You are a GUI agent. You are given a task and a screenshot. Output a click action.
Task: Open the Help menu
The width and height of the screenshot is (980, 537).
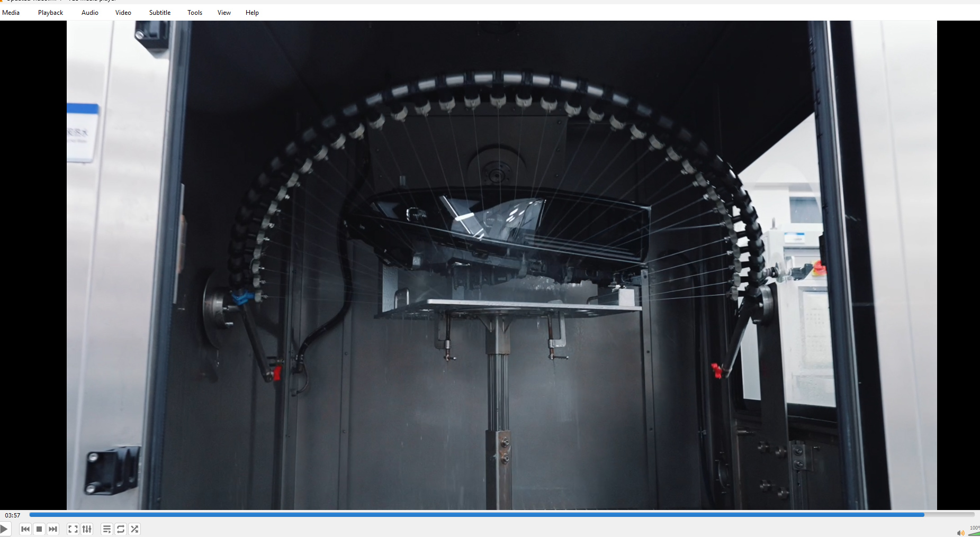[x=252, y=13]
